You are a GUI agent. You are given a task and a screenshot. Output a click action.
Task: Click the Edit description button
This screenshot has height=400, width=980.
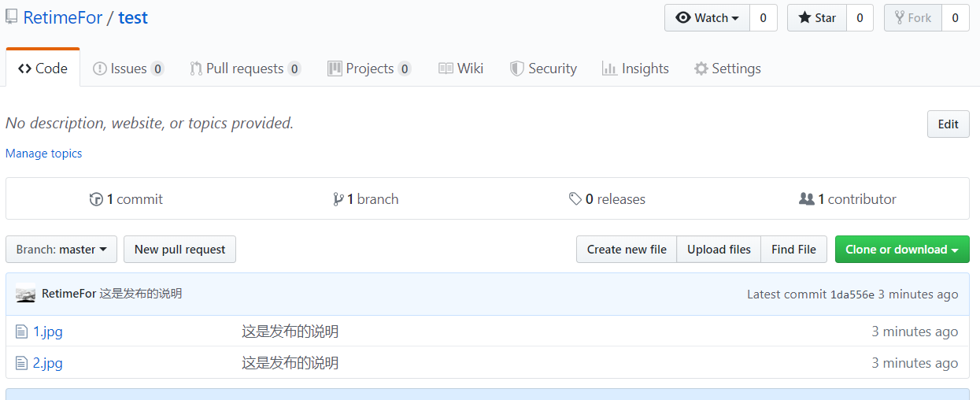click(948, 124)
